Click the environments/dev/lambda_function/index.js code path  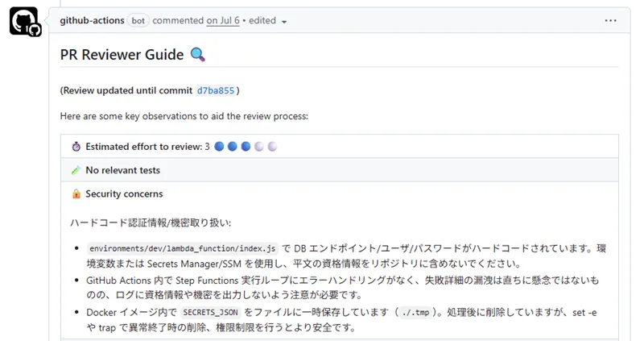tap(183, 249)
